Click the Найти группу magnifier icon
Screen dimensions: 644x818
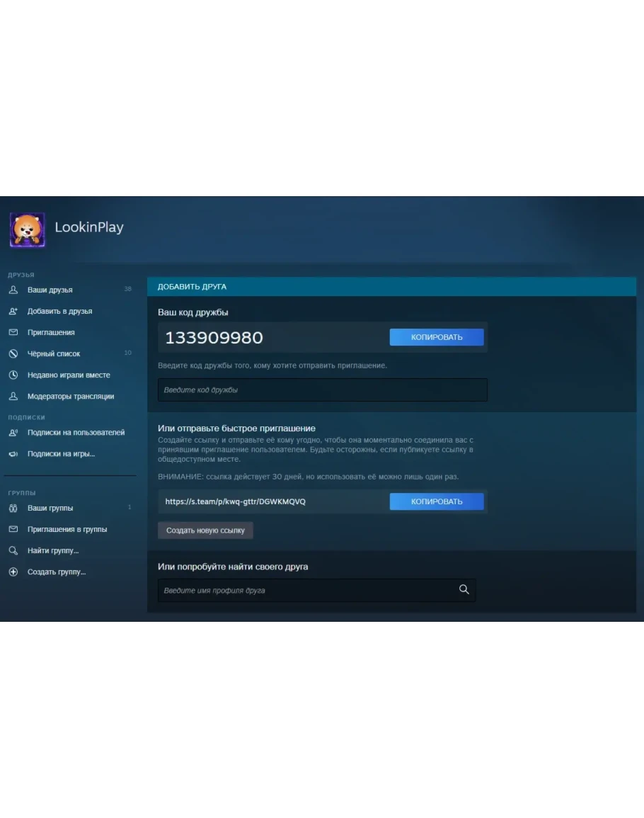click(x=13, y=550)
